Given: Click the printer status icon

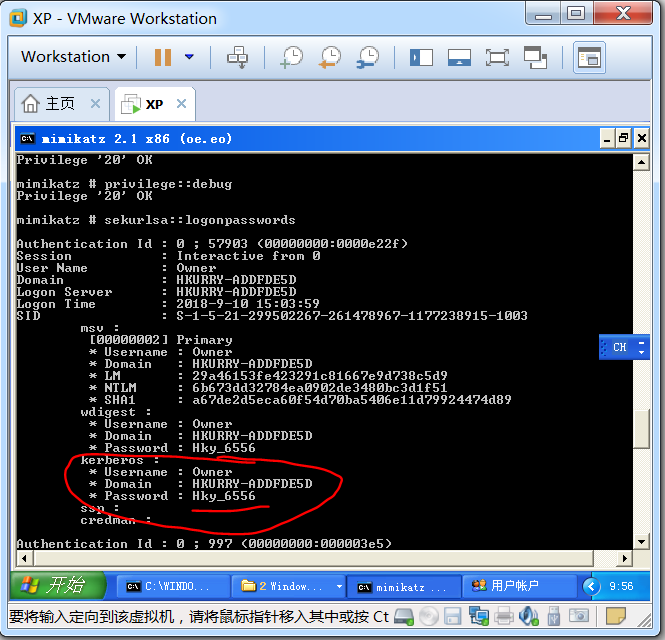Looking at the screenshot, I should click(504, 617).
